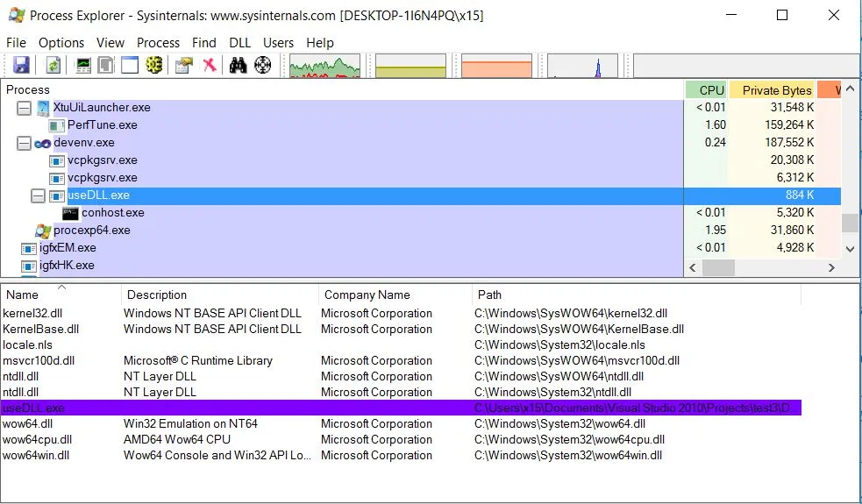
Task: Open the File menu
Action: (x=16, y=43)
